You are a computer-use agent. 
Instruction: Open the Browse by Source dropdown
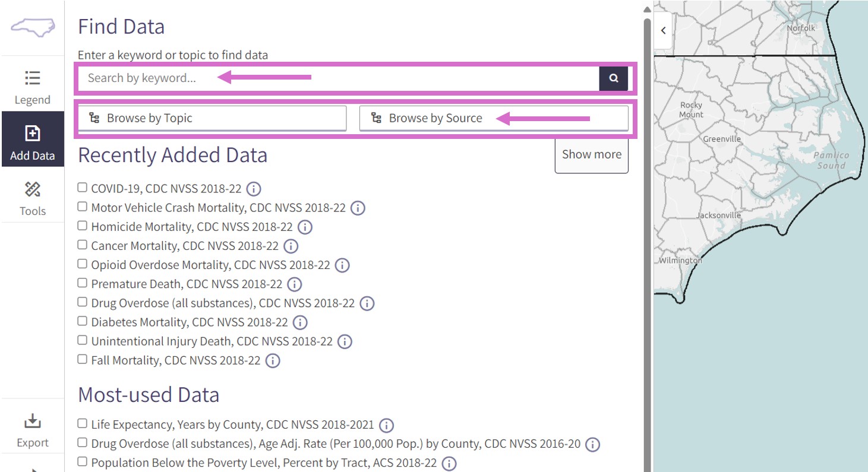435,118
